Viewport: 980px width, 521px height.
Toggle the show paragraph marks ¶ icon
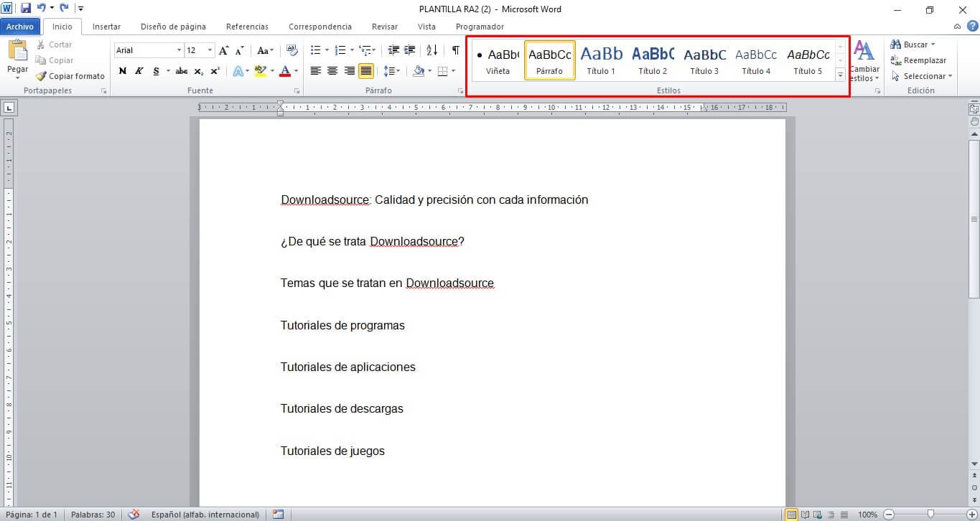[455, 50]
